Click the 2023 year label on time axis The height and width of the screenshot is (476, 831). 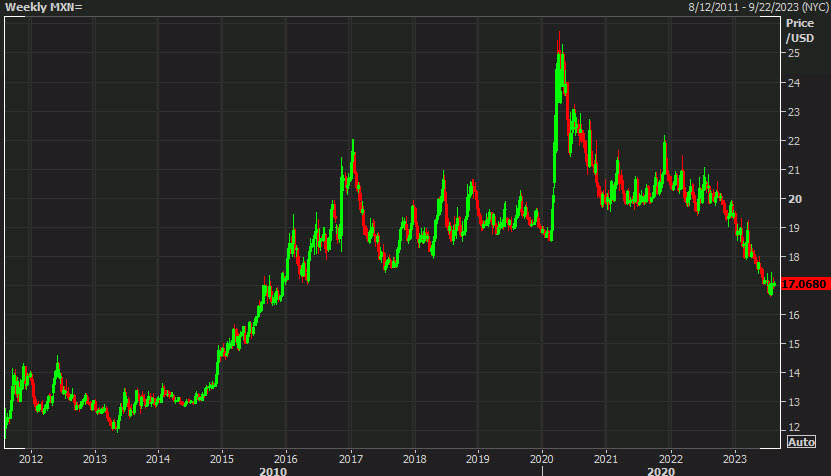pos(734,459)
